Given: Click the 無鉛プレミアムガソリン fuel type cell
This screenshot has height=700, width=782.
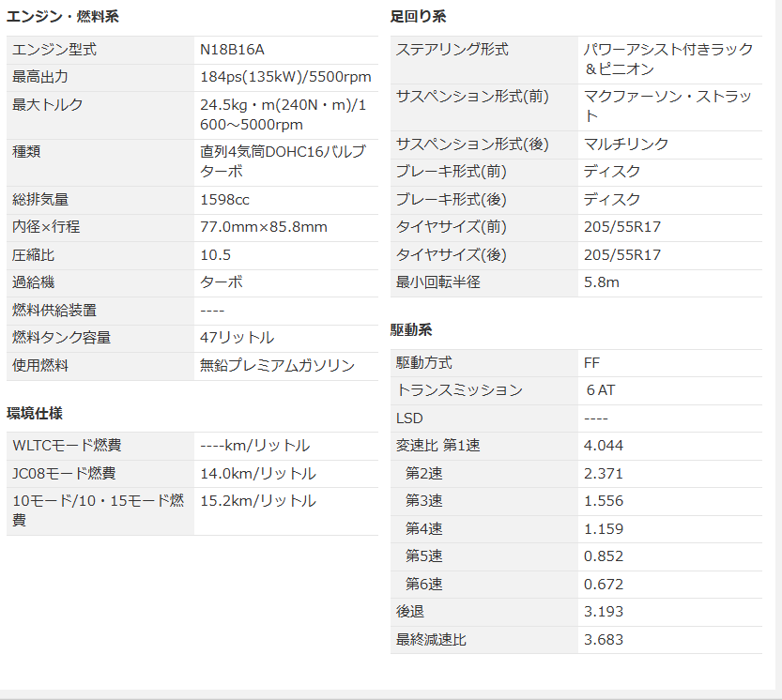Looking at the screenshot, I should (x=277, y=365).
